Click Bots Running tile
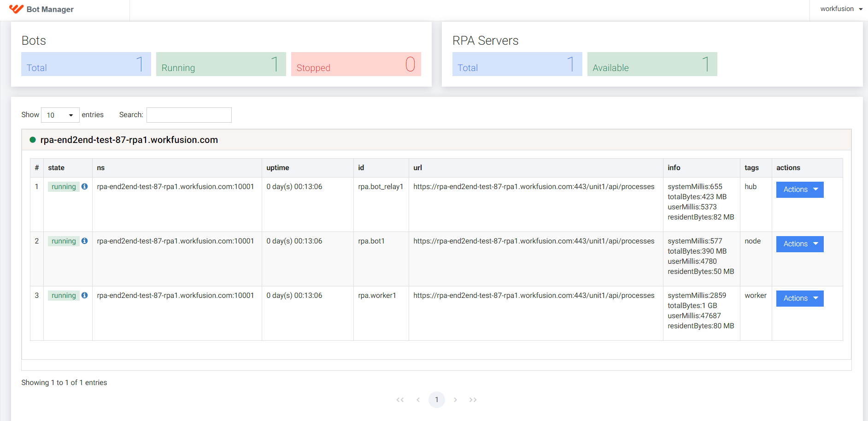 pos(221,64)
